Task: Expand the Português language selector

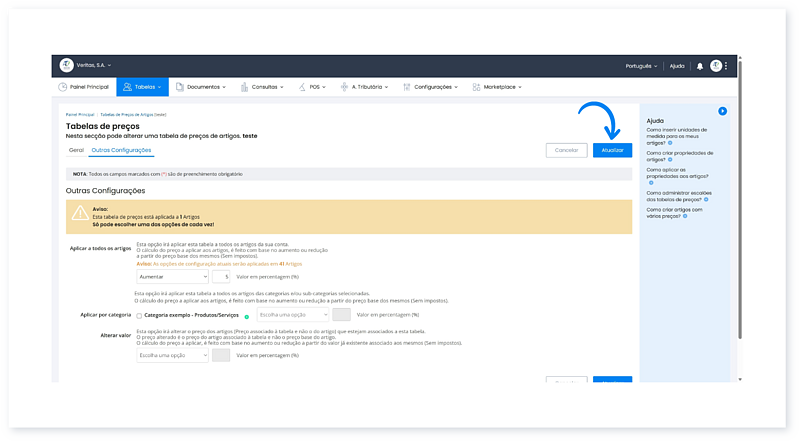Action: click(x=641, y=66)
